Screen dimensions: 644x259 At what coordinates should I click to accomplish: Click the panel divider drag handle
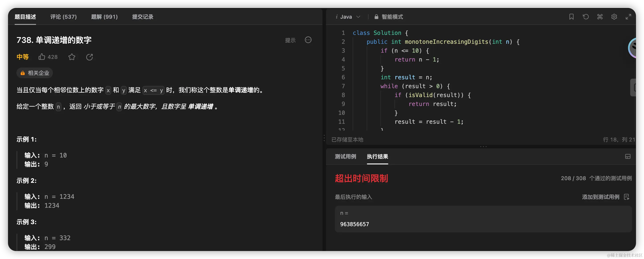pos(324,138)
